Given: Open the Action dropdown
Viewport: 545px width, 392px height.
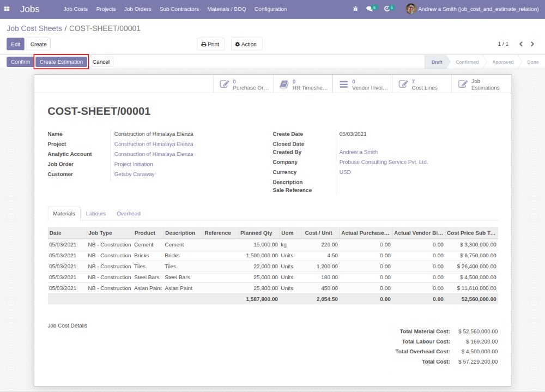Looking at the screenshot, I should point(246,44).
